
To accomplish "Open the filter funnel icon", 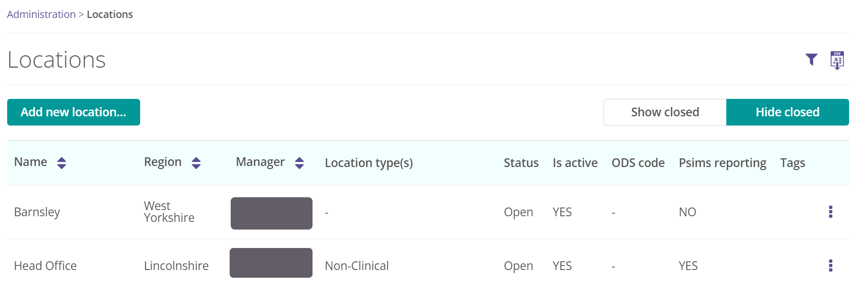I will coord(811,60).
